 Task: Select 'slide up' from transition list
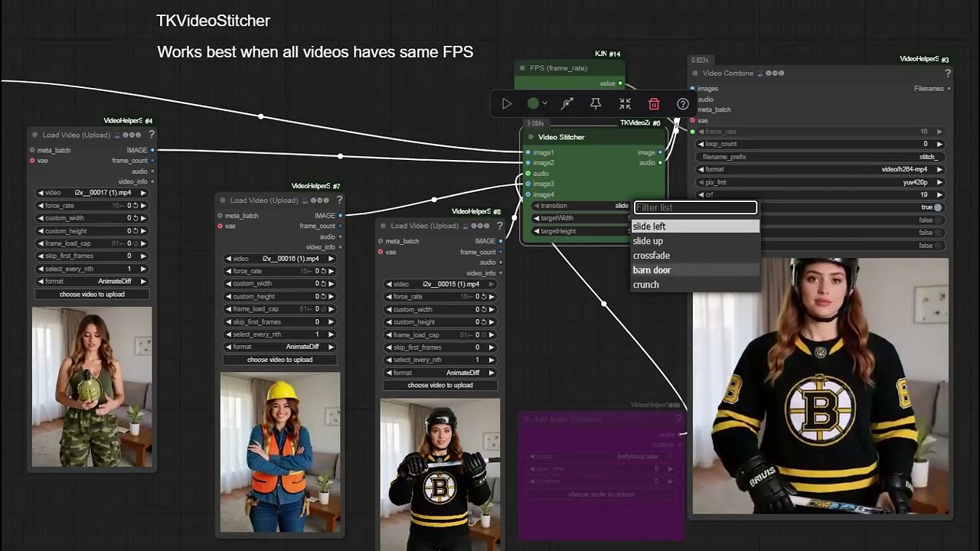[695, 241]
